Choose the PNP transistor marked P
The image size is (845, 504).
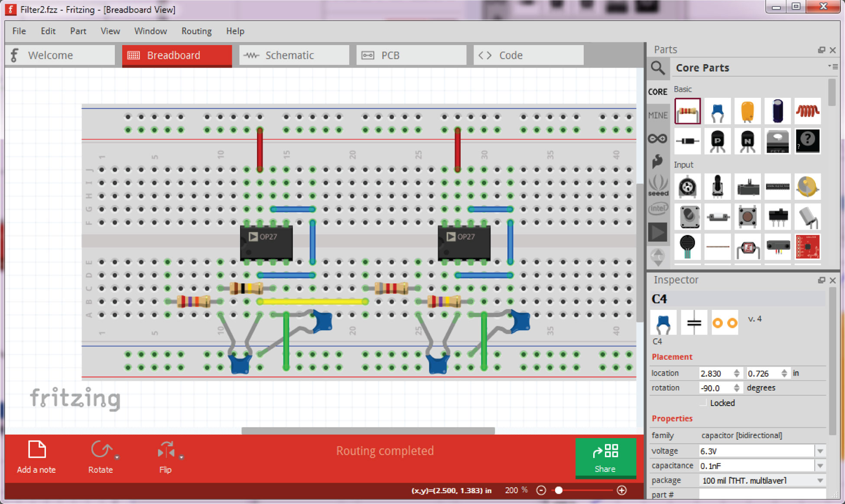tap(718, 141)
